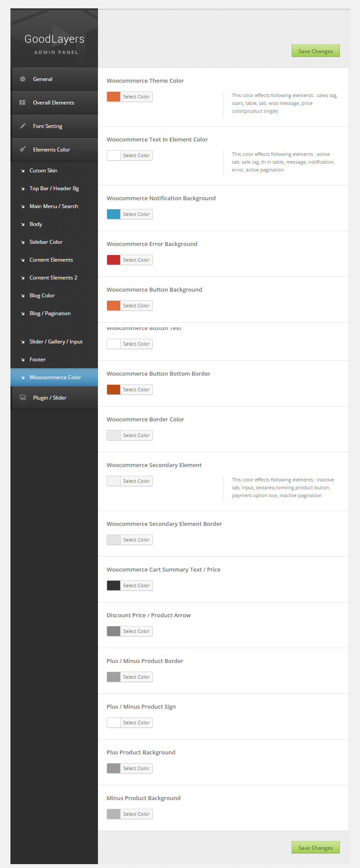Click Select Color for Text In Element Color
Image resolution: width=360 pixels, height=868 pixels.
point(136,155)
